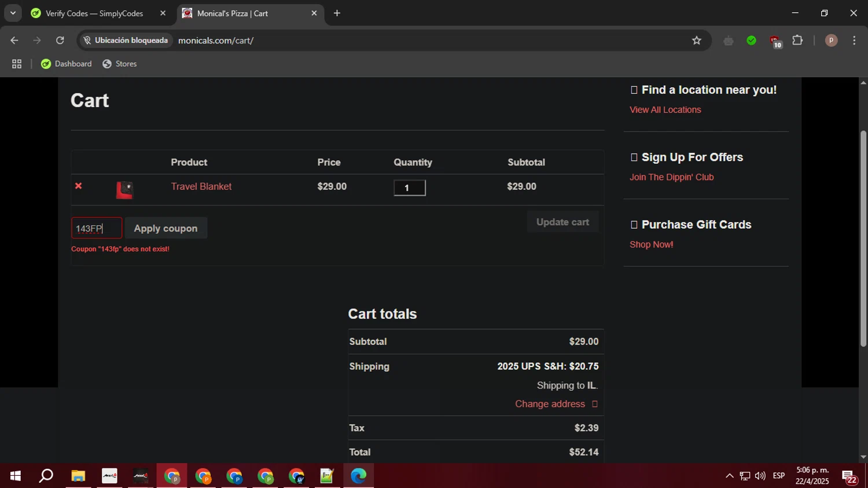The height and width of the screenshot is (488, 868).
Task: Go forward to the next page
Action: pyautogui.click(x=37, y=41)
